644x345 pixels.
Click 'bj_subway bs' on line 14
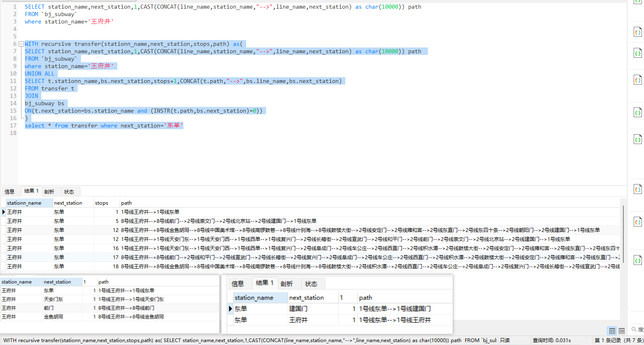pos(45,103)
